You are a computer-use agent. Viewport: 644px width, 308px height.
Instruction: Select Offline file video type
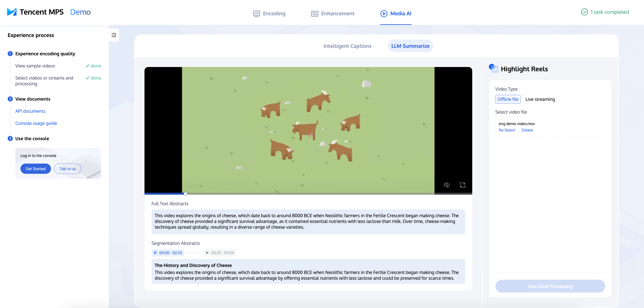[x=508, y=99]
